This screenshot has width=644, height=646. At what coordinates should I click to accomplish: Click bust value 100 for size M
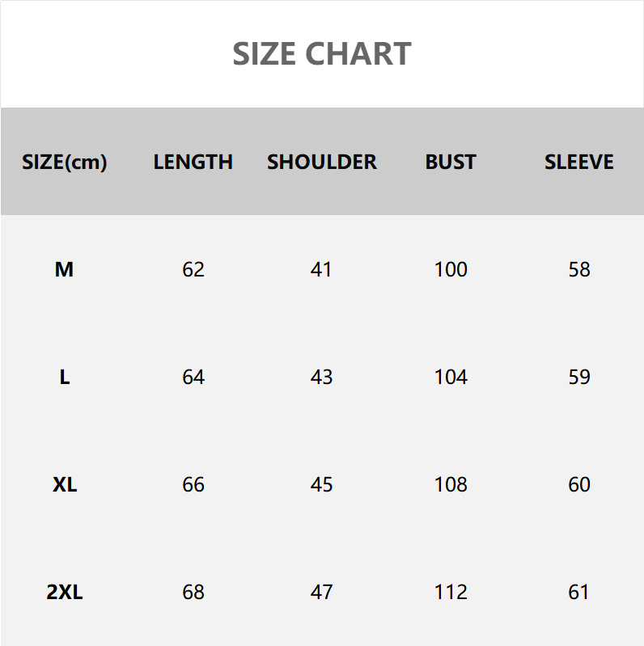(x=451, y=269)
